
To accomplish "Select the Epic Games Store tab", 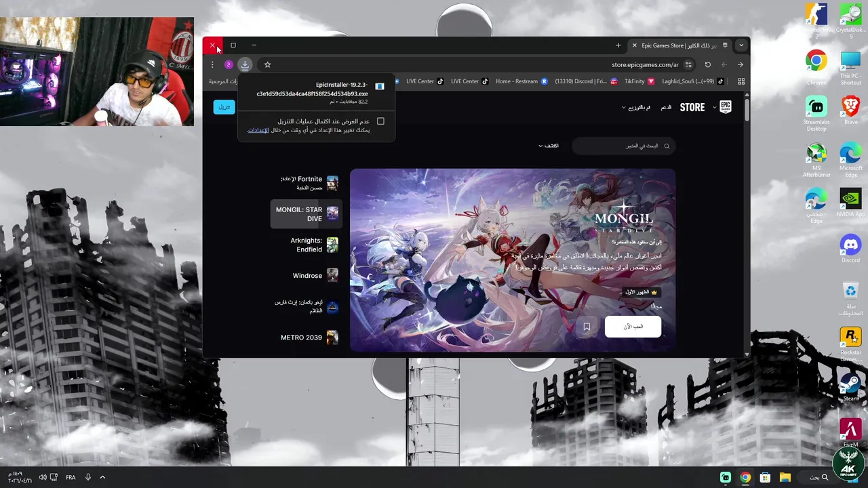I will (680, 45).
